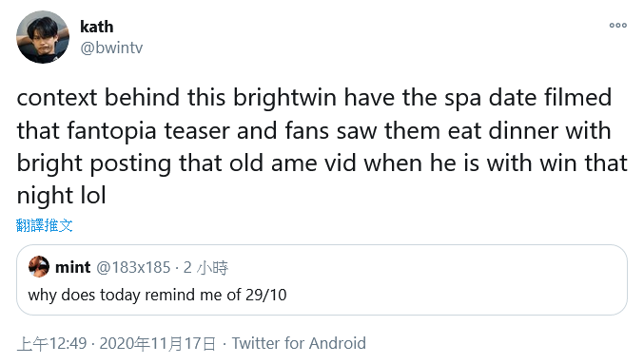Open quoted tweet text about 29/10
644x364 pixels.
157,295
